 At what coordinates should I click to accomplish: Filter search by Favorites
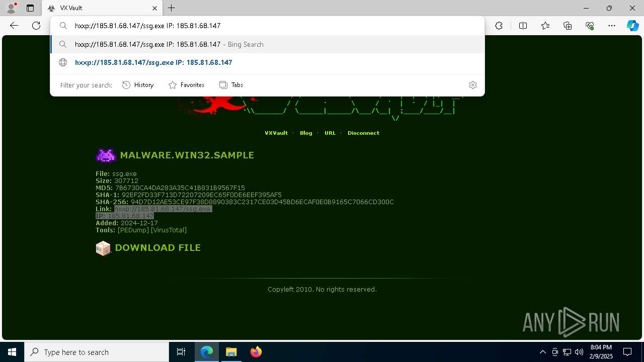186,85
